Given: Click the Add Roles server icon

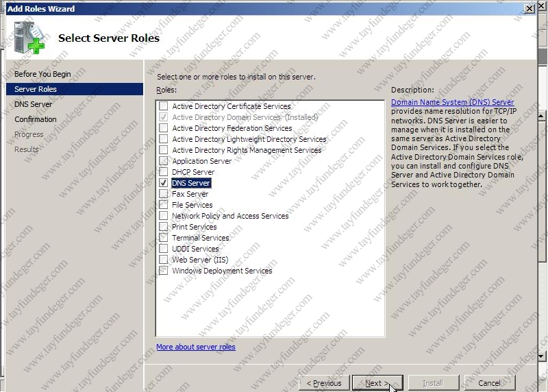Looking at the screenshot, I should coord(29,38).
